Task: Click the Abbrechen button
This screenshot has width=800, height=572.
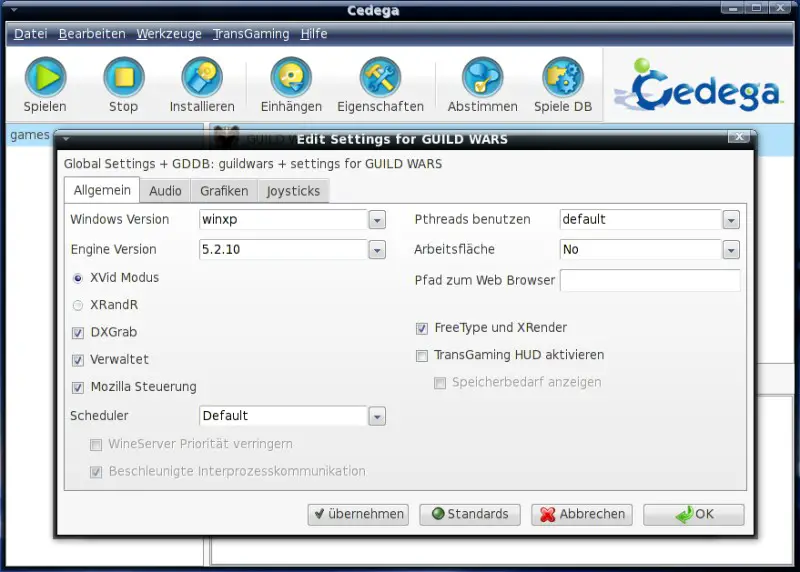Action: coord(582,514)
